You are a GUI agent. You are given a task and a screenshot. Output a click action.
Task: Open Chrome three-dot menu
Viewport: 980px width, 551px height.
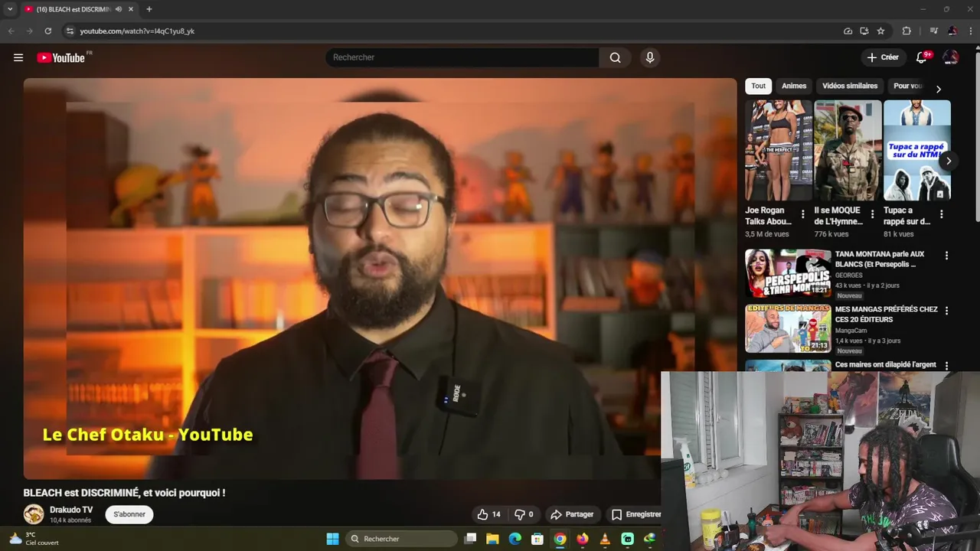coord(970,31)
